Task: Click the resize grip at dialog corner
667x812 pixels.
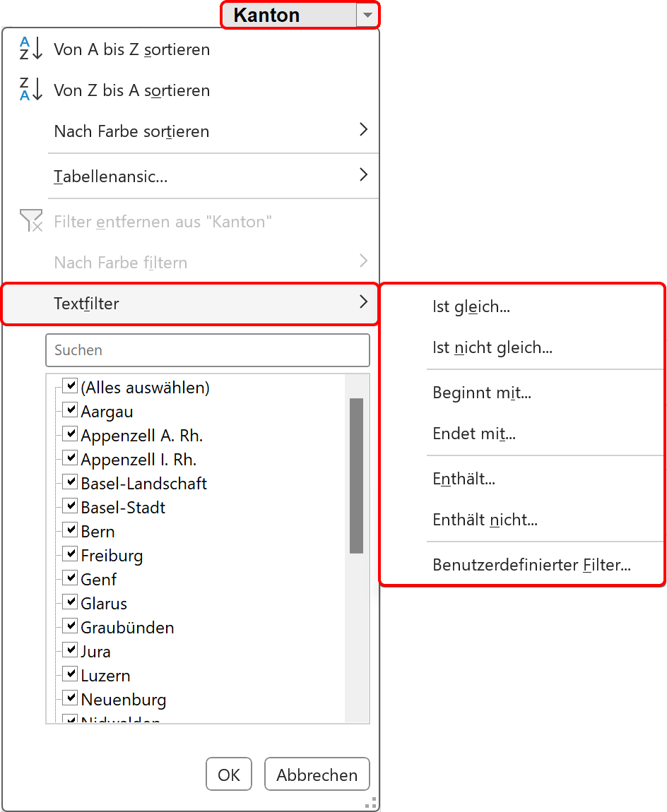Action: tap(370, 804)
